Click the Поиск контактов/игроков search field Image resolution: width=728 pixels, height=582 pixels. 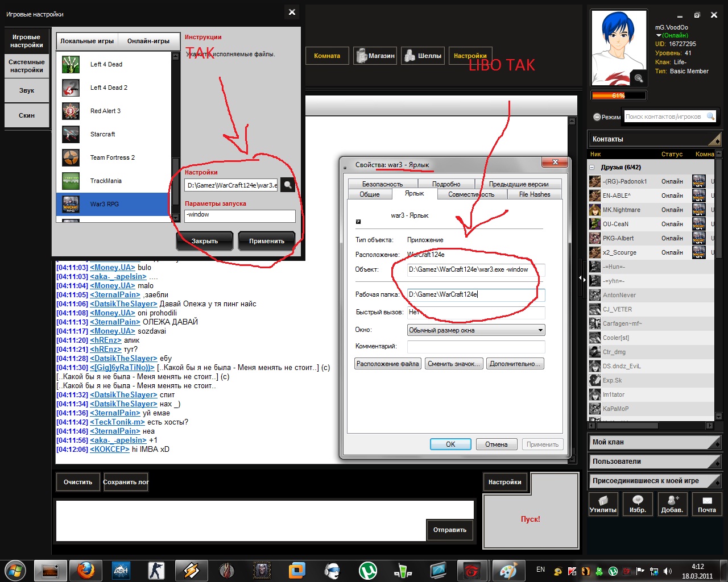[665, 117]
